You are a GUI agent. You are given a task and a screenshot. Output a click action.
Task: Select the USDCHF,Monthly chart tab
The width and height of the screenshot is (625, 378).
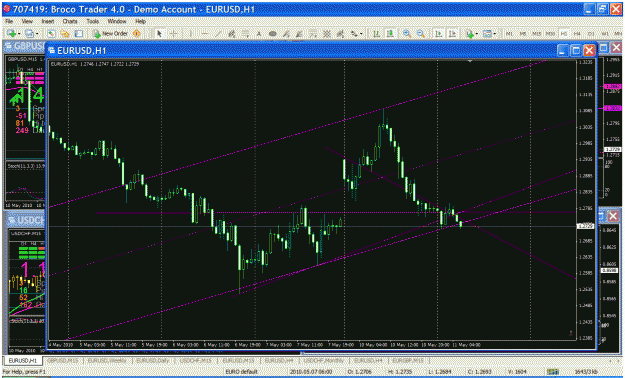click(x=323, y=360)
